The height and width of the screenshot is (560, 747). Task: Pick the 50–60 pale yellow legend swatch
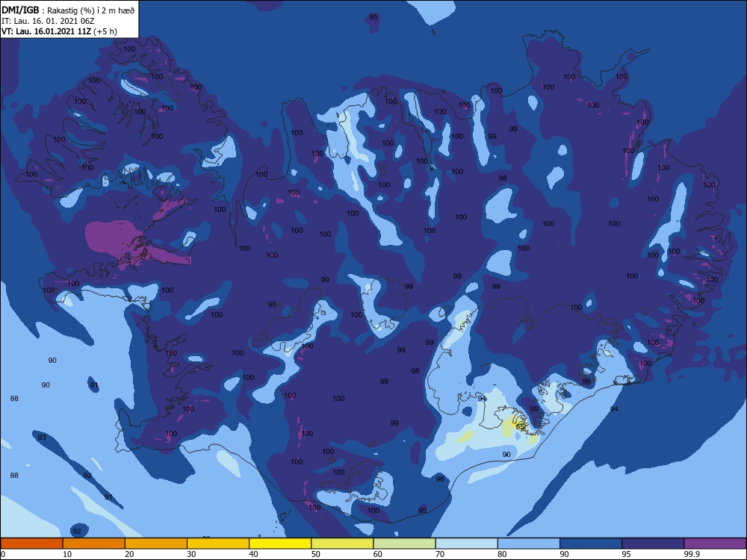[342, 544]
